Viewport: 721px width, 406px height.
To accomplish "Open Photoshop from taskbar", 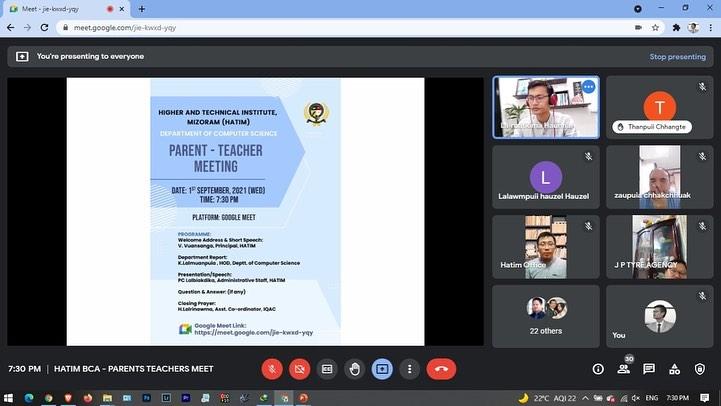I will 147,398.
